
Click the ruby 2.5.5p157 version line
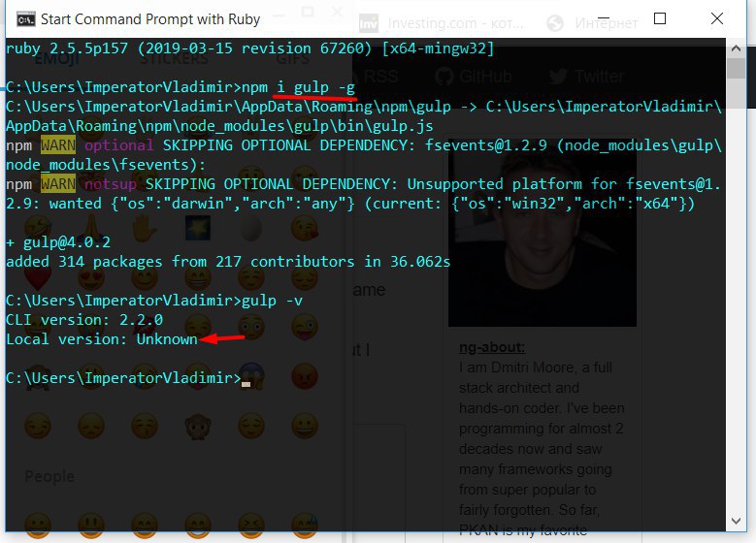point(249,48)
